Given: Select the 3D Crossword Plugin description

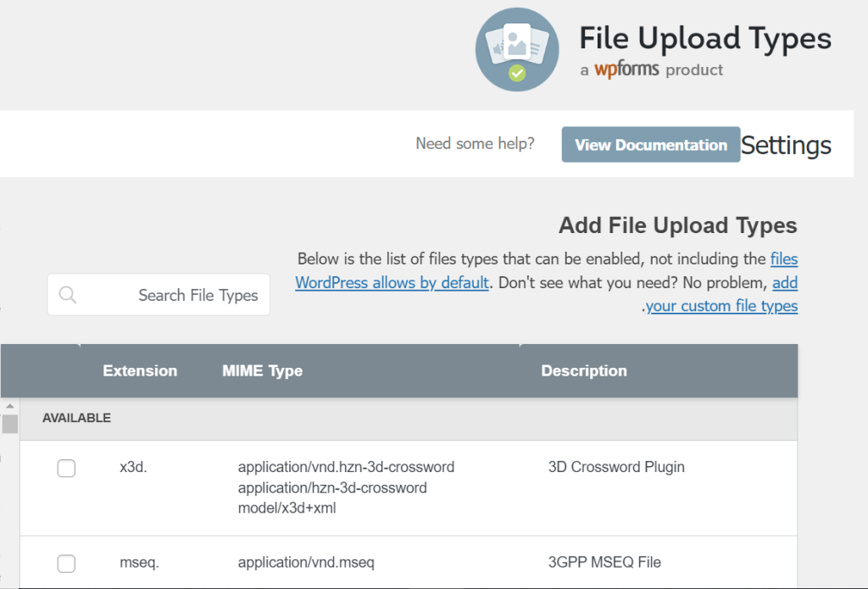Looking at the screenshot, I should pyautogui.click(x=616, y=467).
